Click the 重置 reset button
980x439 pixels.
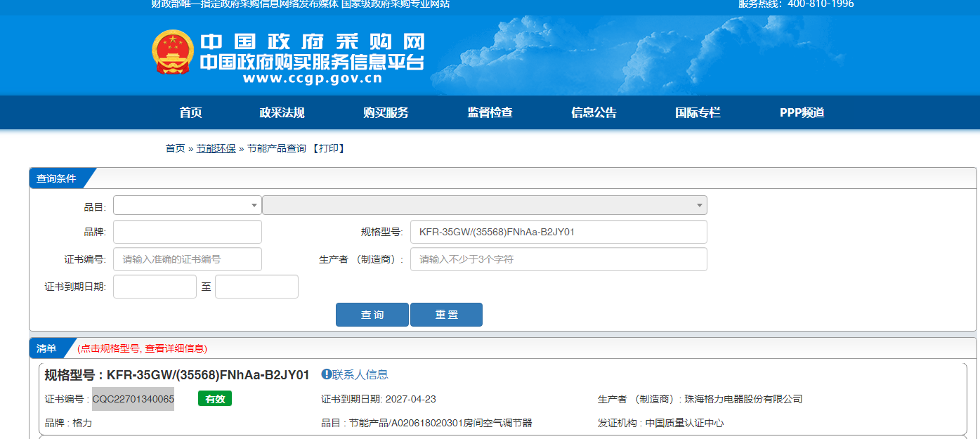click(446, 315)
